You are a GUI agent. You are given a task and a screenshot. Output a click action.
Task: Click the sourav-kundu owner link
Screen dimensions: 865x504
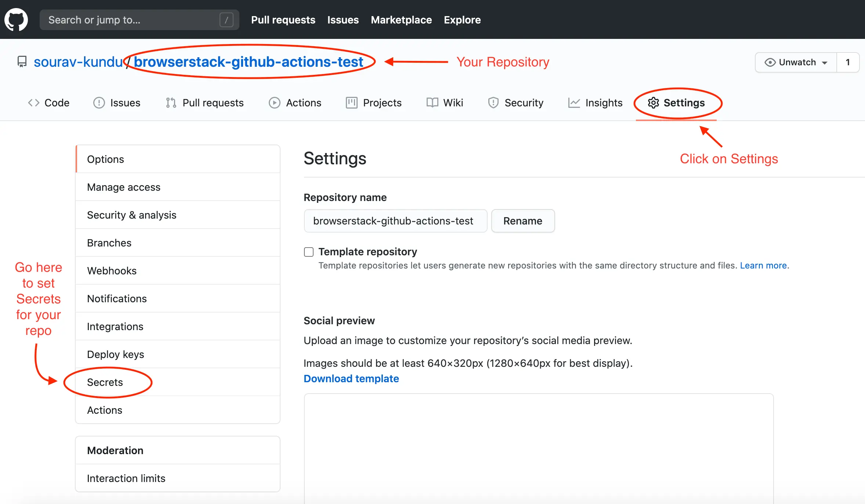pos(78,62)
